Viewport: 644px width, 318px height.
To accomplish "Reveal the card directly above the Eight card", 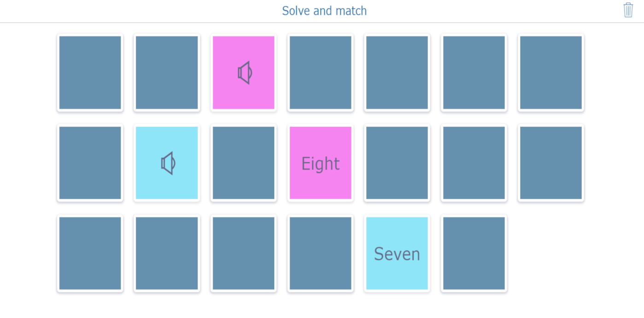I will click(321, 73).
